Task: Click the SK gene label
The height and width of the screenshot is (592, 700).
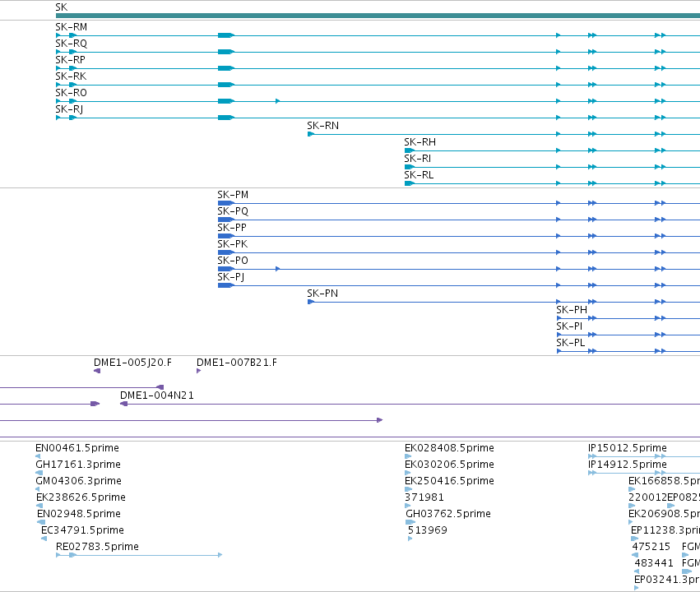Action: coord(61,7)
